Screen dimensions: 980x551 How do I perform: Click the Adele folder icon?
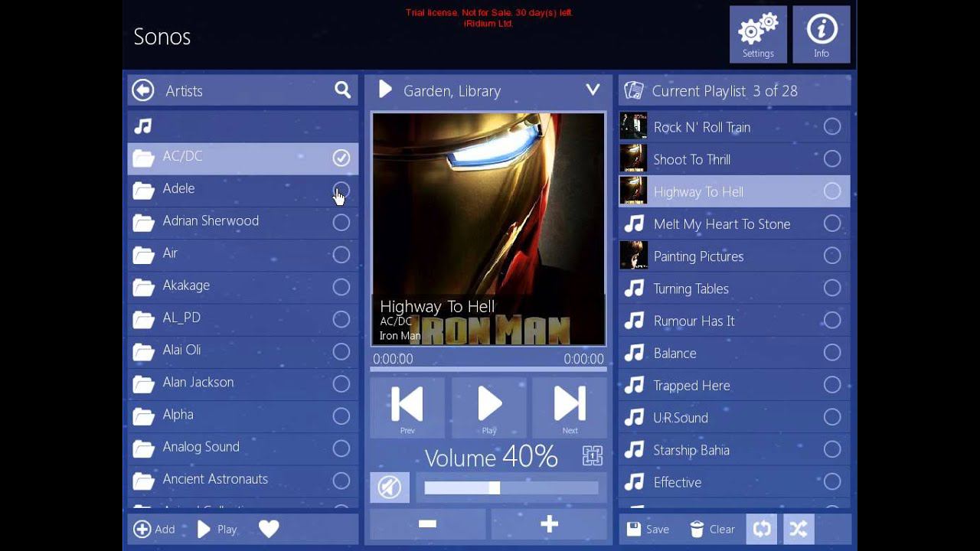[143, 189]
